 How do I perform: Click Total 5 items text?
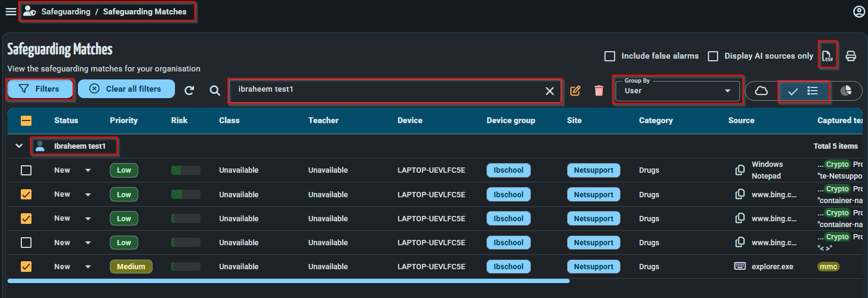(835, 146)
